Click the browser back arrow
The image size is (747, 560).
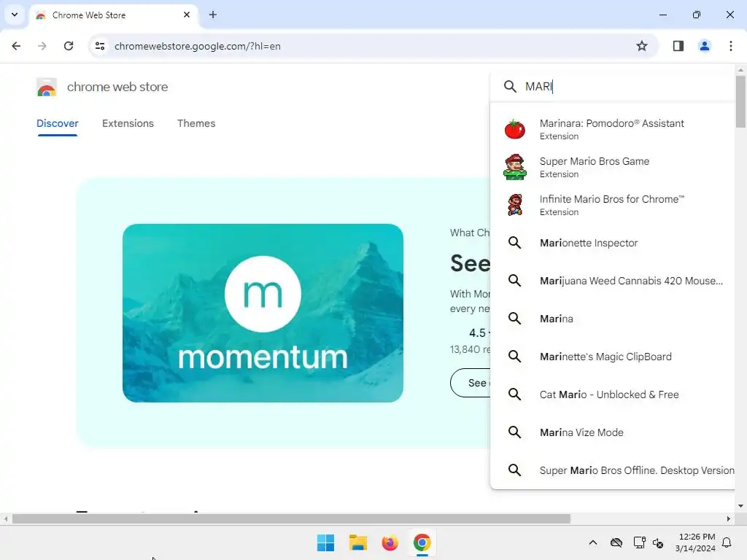(x=16, y=46)
